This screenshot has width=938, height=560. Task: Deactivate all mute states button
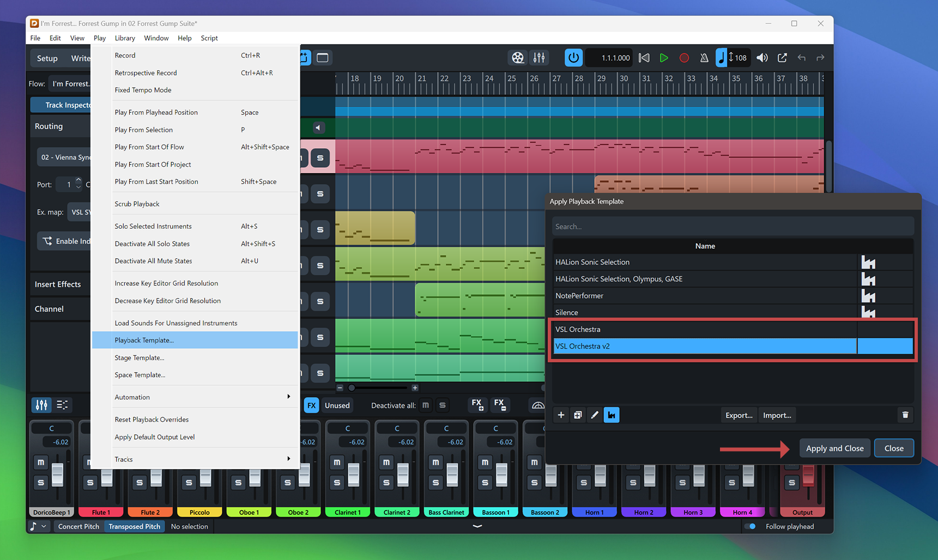426,405
